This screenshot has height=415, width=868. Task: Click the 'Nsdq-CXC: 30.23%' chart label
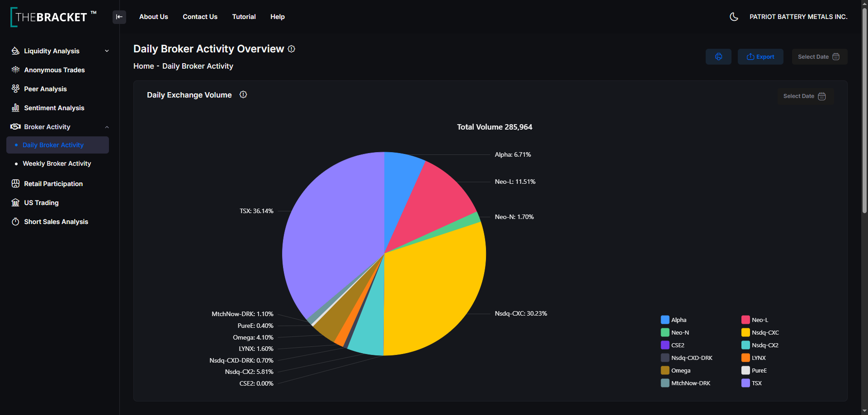point(521,313)
